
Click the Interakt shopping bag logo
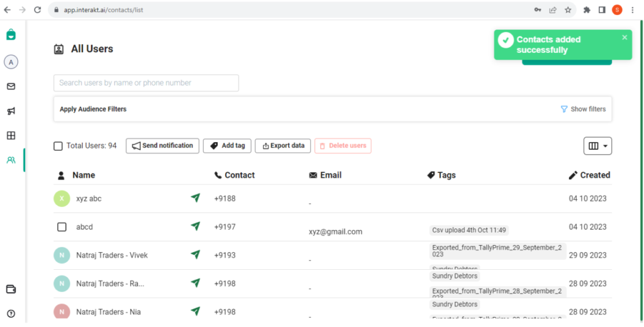coord(11,35)
